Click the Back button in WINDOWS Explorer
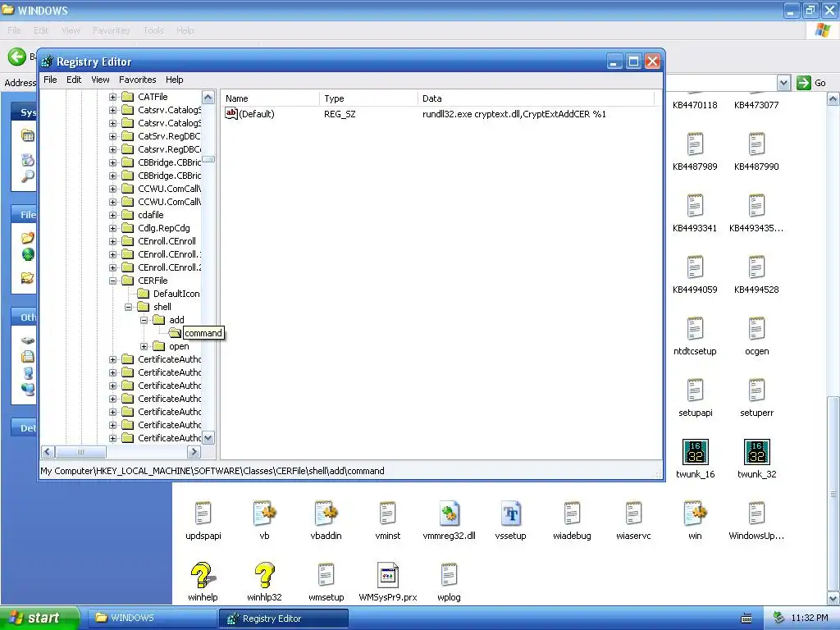The image size is (840, 630). [17, 57]
